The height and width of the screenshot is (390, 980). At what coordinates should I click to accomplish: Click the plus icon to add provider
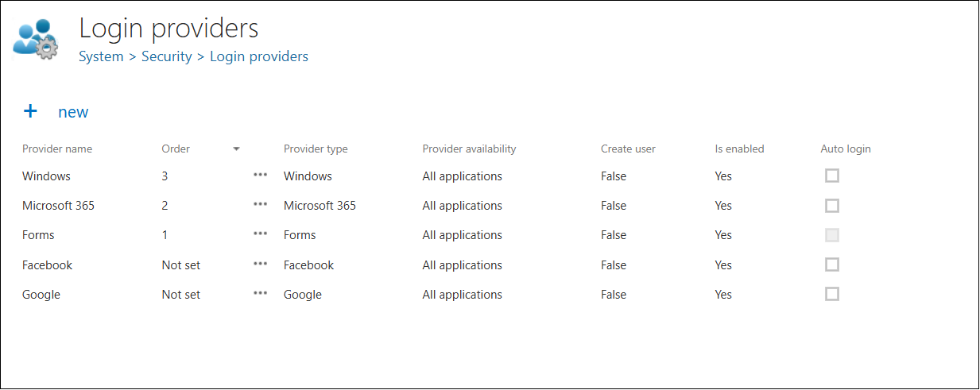coord(30,111)
